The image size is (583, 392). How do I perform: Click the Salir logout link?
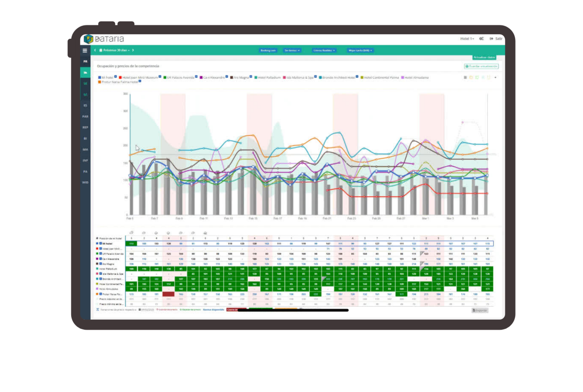(496, 39)
